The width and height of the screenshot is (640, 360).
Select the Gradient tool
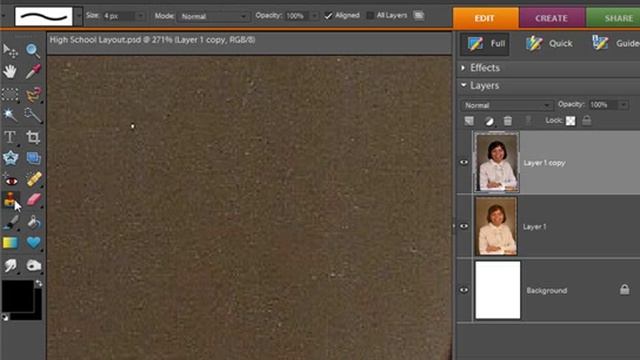[x=10, y=243]
